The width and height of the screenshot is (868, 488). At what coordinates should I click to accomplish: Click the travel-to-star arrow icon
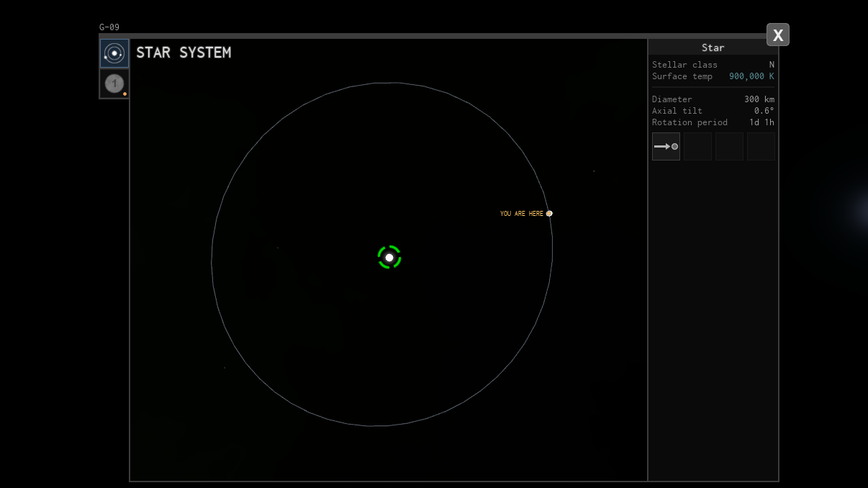click(666, 146)
